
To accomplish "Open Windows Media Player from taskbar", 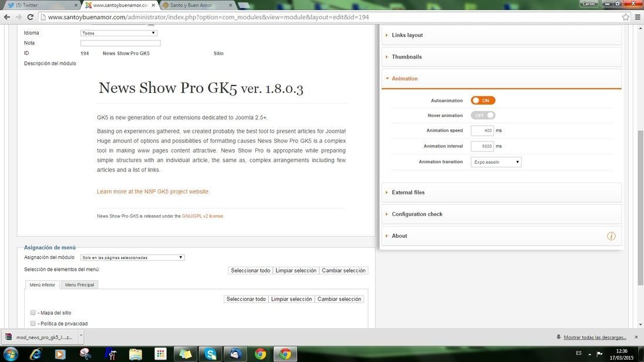I will 60,354.
